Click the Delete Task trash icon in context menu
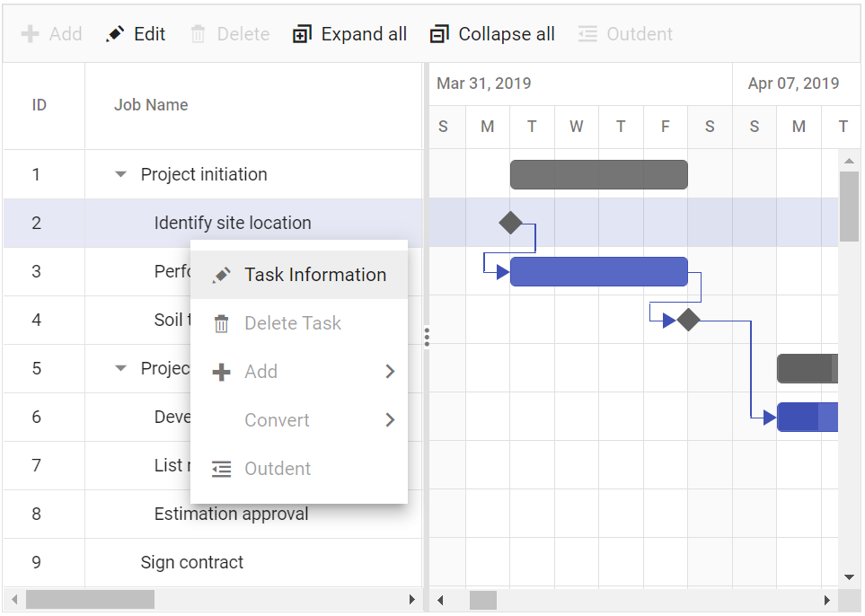Viewport: 865px width, 616px height. pyautogui.click(x=221, y=323)
